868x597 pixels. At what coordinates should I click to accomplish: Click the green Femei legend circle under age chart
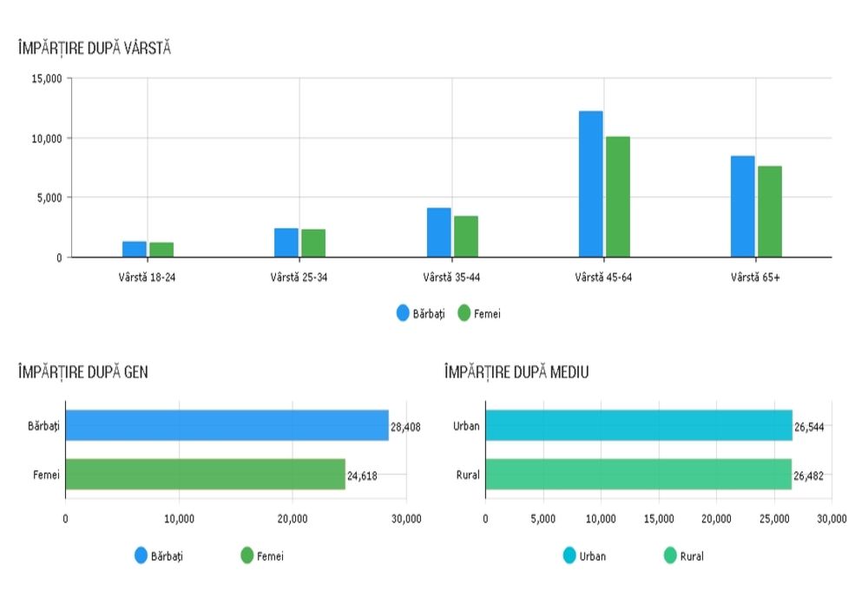pos(464,314)
